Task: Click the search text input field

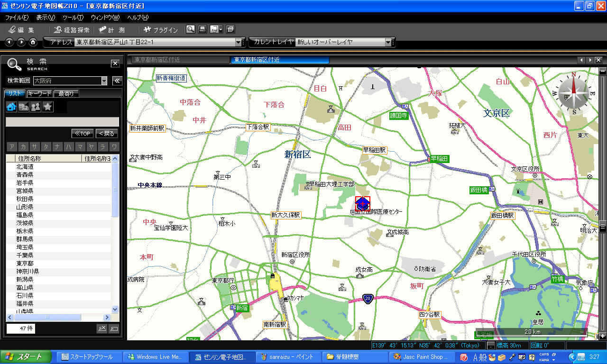Action: click(x=62, y=122)
